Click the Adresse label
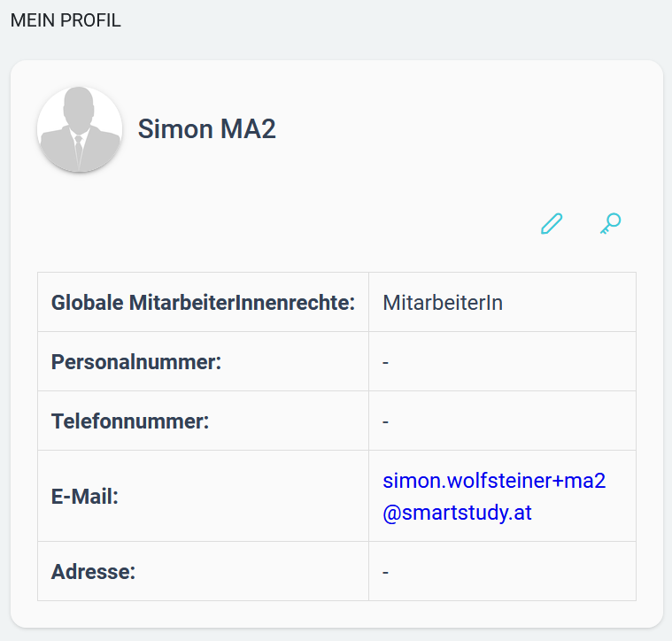The width and height of the screenshot is (672, 641). (x=94, y=572)
